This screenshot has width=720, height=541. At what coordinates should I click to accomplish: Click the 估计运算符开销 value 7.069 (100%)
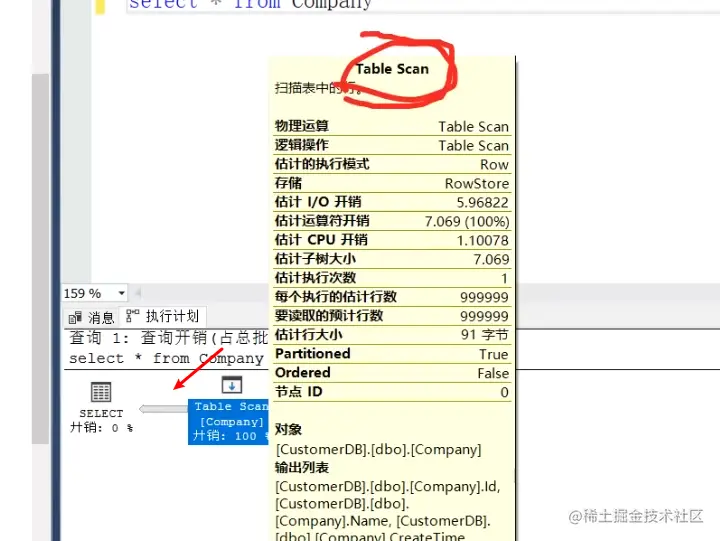(467, 221)
